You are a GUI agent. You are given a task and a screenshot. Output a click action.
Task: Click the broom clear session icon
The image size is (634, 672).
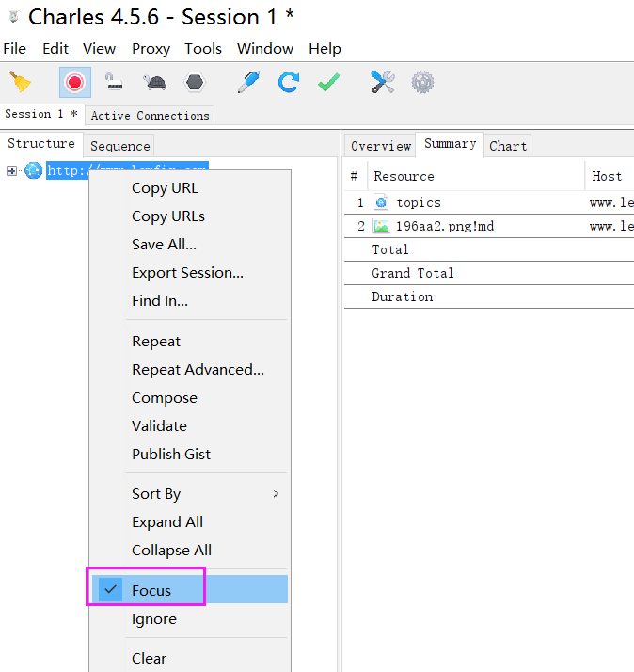(x=20, y=82)
